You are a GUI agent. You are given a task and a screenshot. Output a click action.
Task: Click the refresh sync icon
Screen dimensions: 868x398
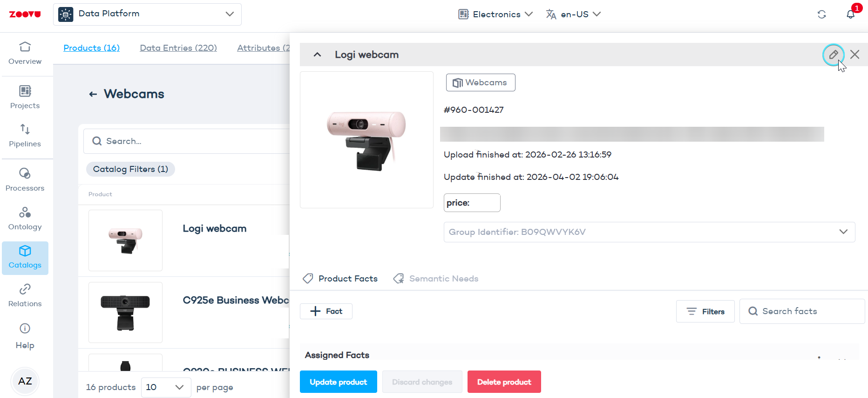(821, 14)
